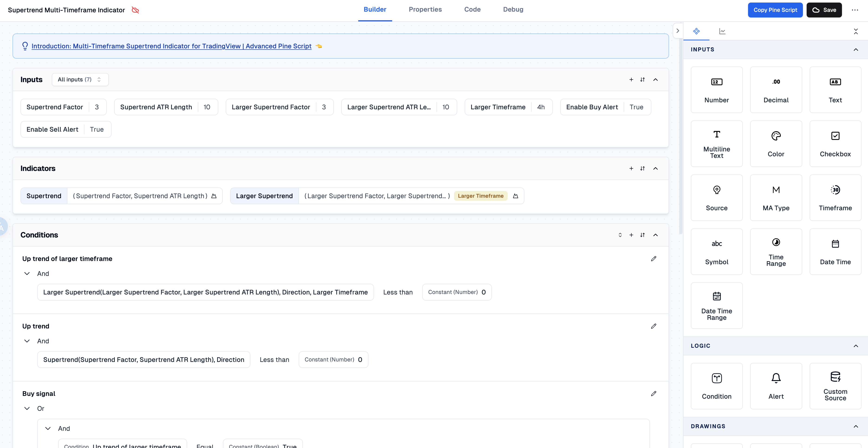Collapse the And group under Up trend

[27, 341]
